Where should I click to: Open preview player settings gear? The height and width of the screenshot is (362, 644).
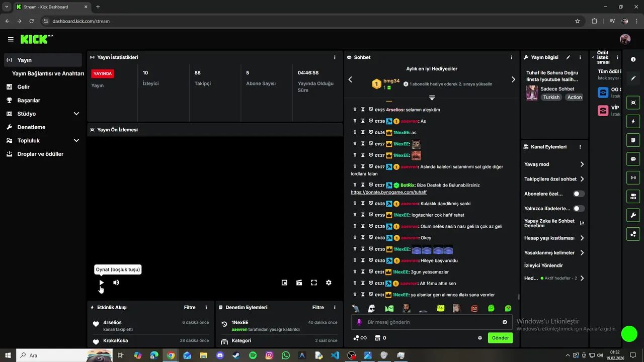click(329, 283)
